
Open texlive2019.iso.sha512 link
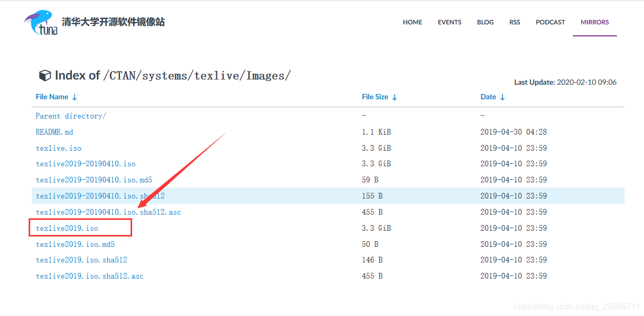click(x=81, y=260)
